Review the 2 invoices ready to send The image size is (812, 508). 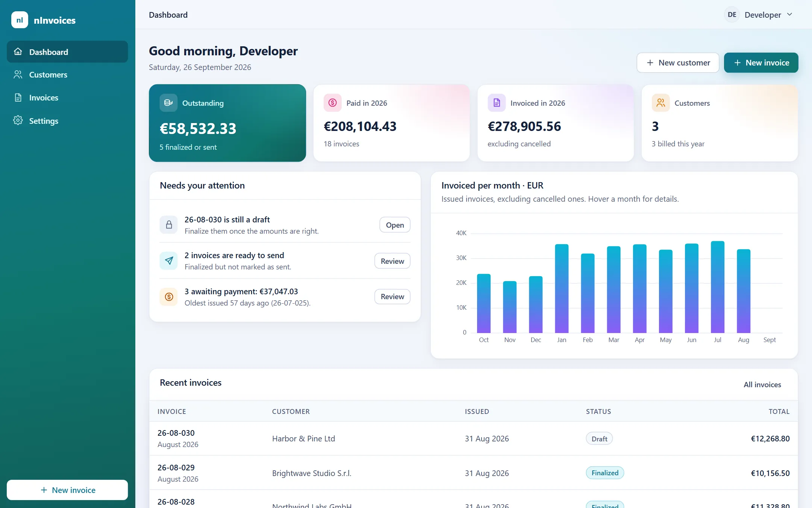392,261
